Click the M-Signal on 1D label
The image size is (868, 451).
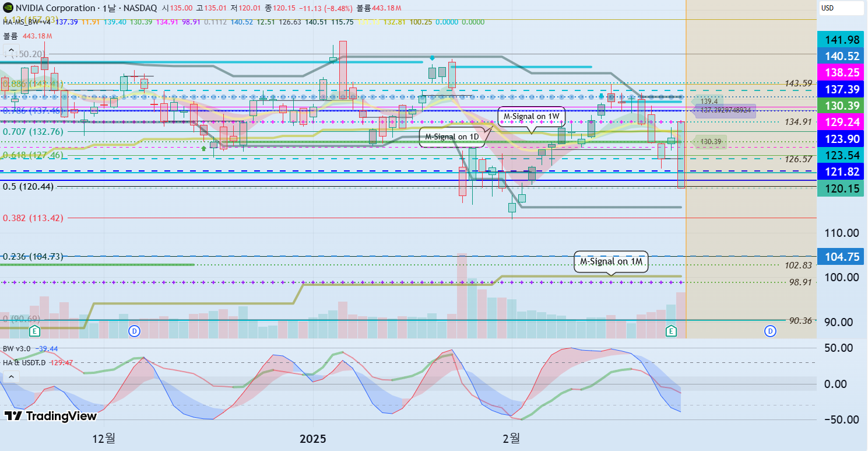point(451,137)
